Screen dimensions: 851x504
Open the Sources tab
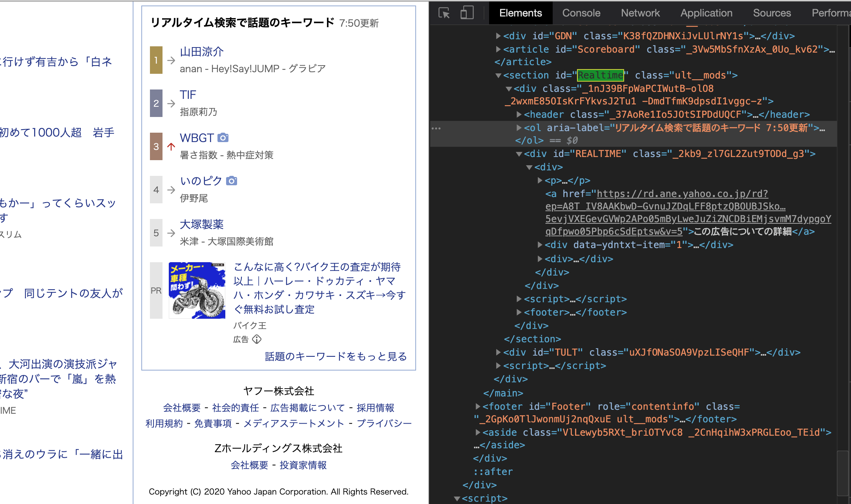tap(772, 13)
